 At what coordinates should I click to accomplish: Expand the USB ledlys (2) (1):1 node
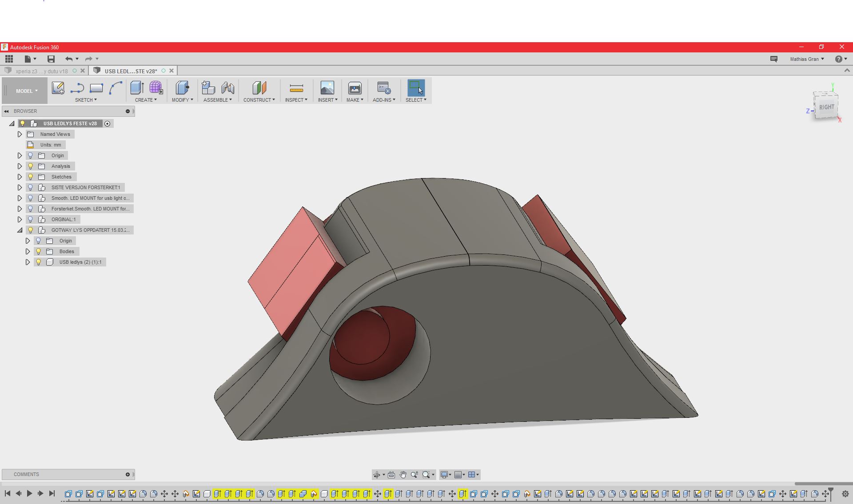[28, 262]
